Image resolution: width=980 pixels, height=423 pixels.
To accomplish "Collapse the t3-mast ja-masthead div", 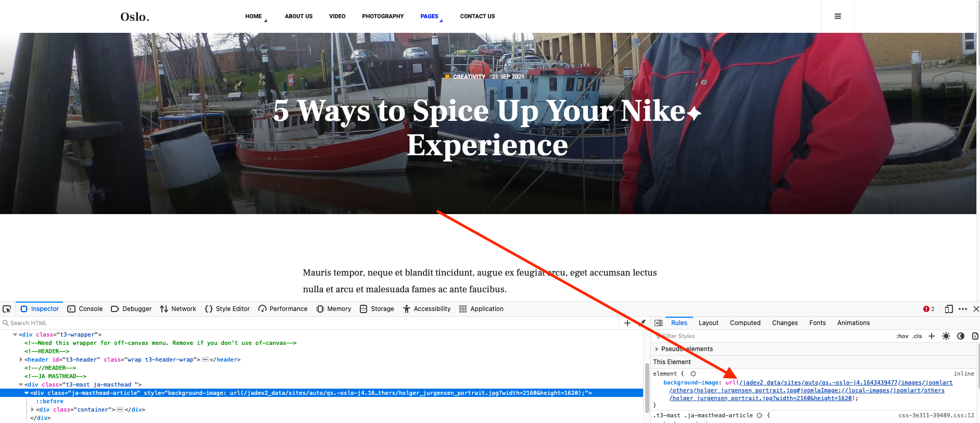I will (21, 384).
